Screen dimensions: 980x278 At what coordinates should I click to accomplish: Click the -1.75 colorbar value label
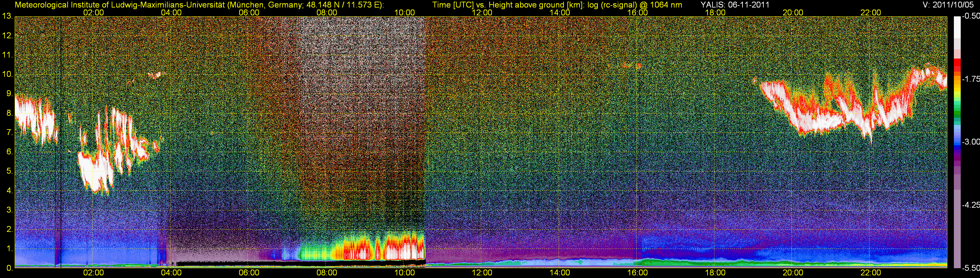pyautogui.click(x=971, y=79)
